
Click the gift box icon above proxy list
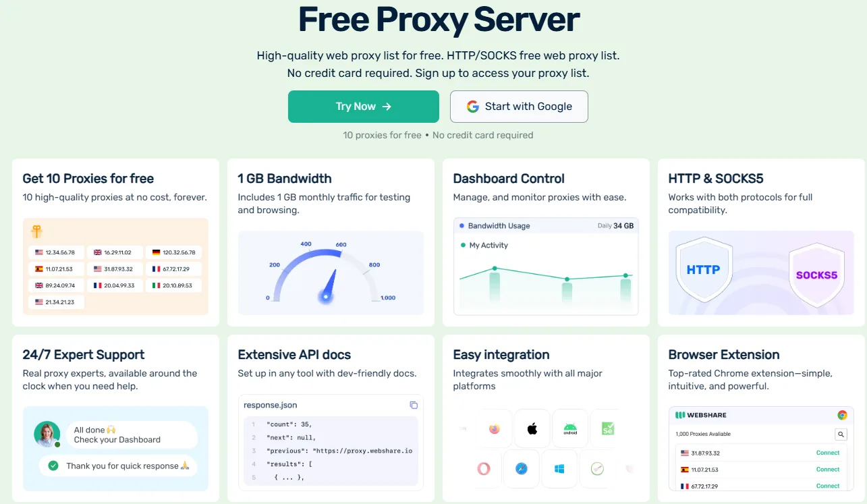(36, 231)
